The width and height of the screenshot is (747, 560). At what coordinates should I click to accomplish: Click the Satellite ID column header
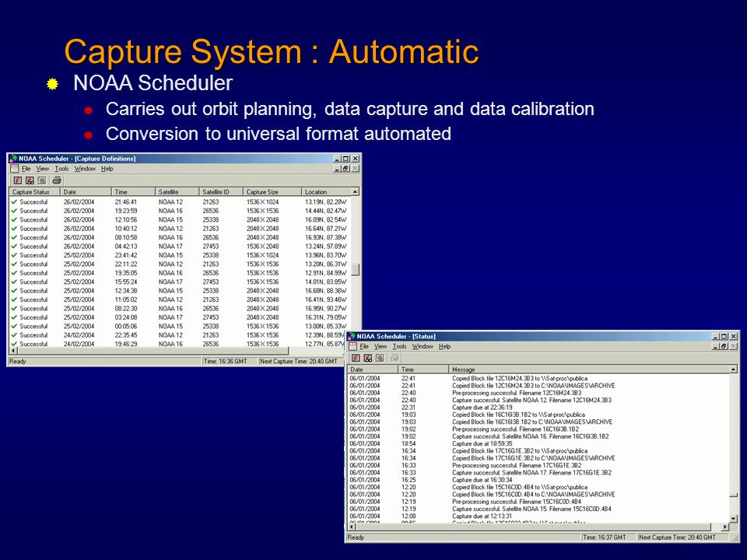[x=221, y=192]
